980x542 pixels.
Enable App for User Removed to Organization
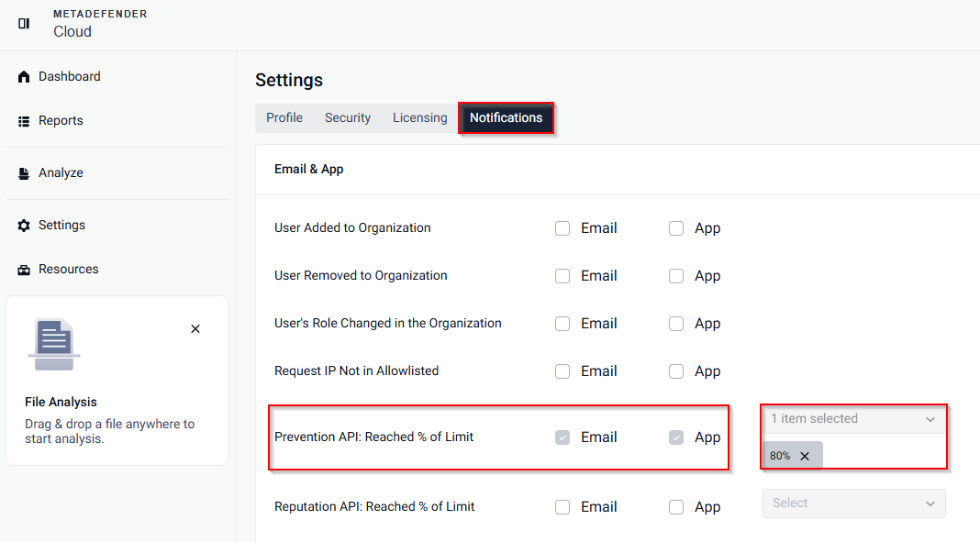pyautogui.click(x=676, y=276)
